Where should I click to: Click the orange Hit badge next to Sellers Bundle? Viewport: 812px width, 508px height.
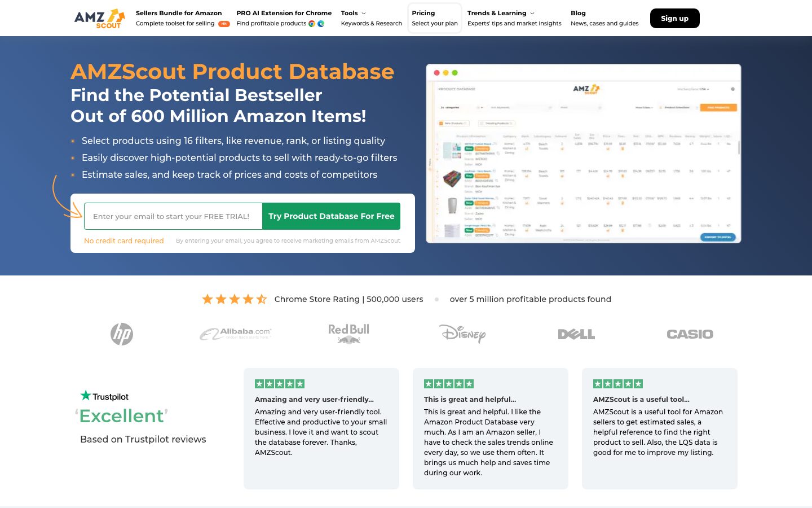(x=224, y=24)
